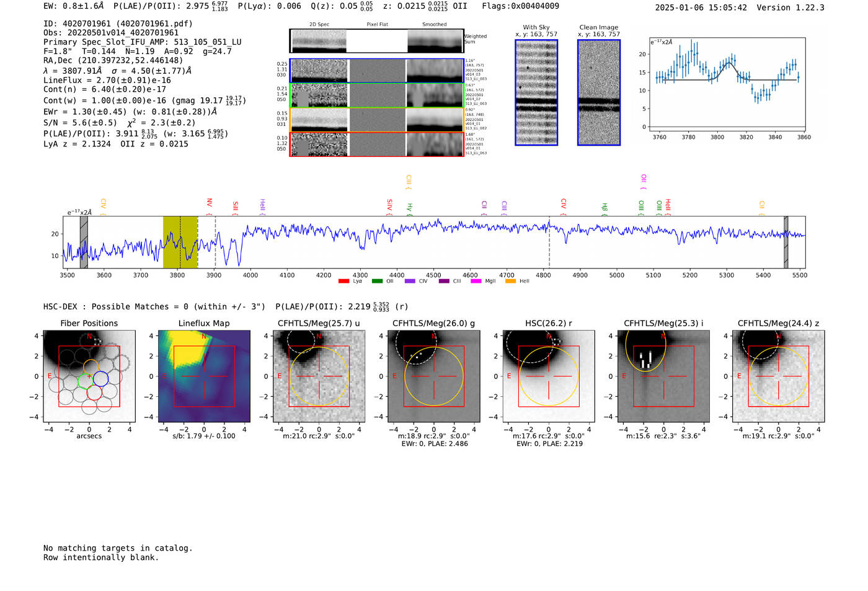This screenshot has height=591, width=868.
Task: Click the EWr: 0, PLAE: 2.219 caption
Action: 549,444
